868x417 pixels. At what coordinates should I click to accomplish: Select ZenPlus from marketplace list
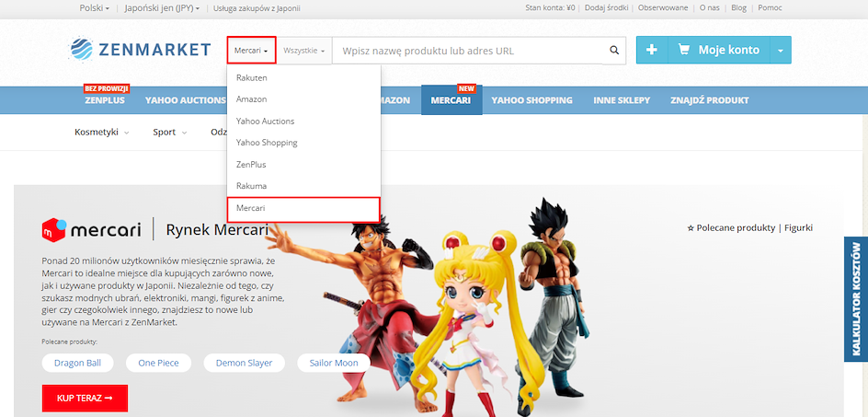coord(303,165)
